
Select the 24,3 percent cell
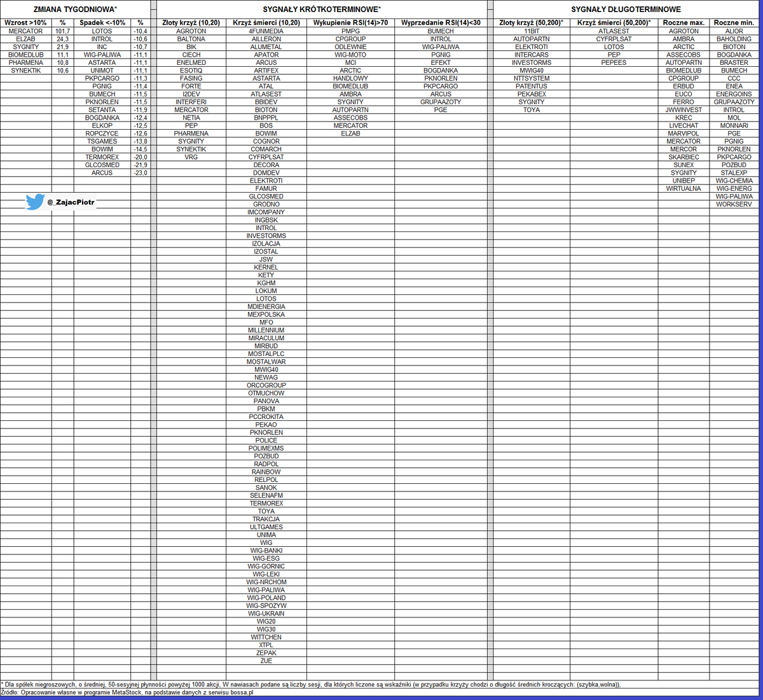pyautogui.click(x=63, y=39)
